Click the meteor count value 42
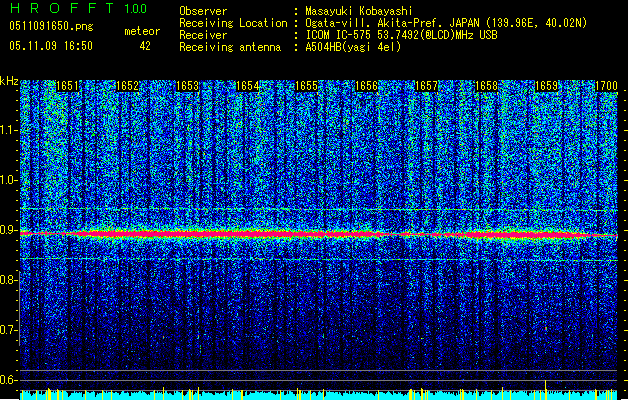This screenshot has height=400, width=629. tap(145, 46)
